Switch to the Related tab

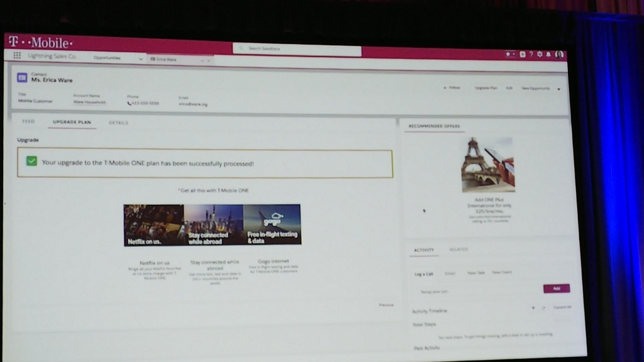(458, 250)
